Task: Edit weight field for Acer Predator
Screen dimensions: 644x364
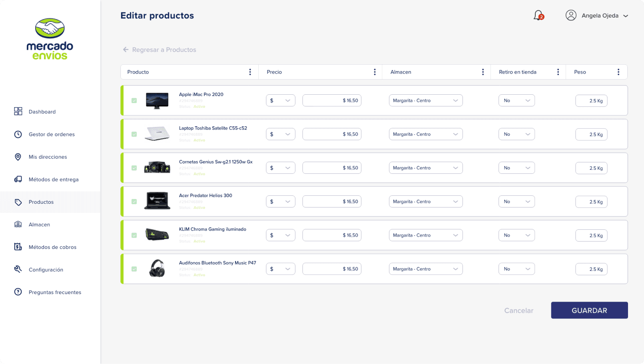Action: coord(591,201)
